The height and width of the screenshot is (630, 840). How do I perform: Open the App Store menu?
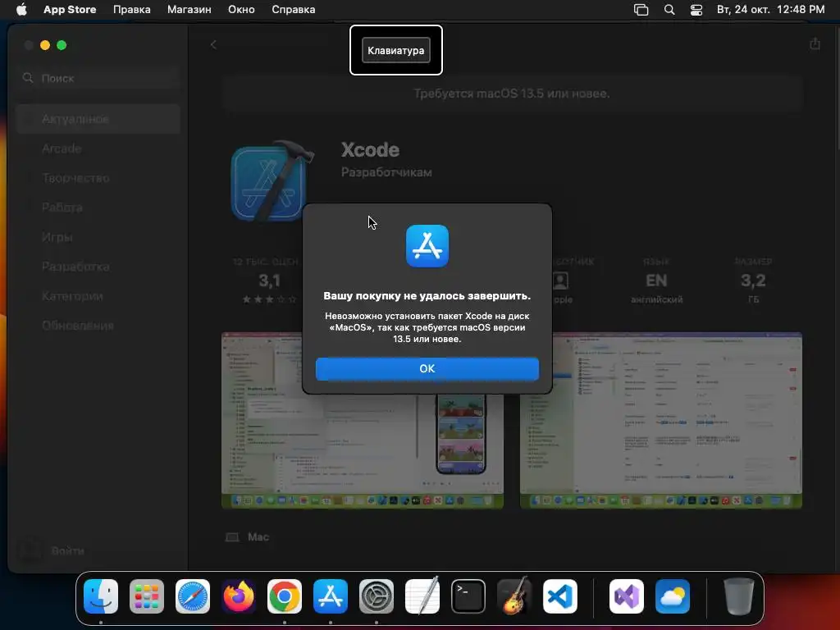coord(70,10)
